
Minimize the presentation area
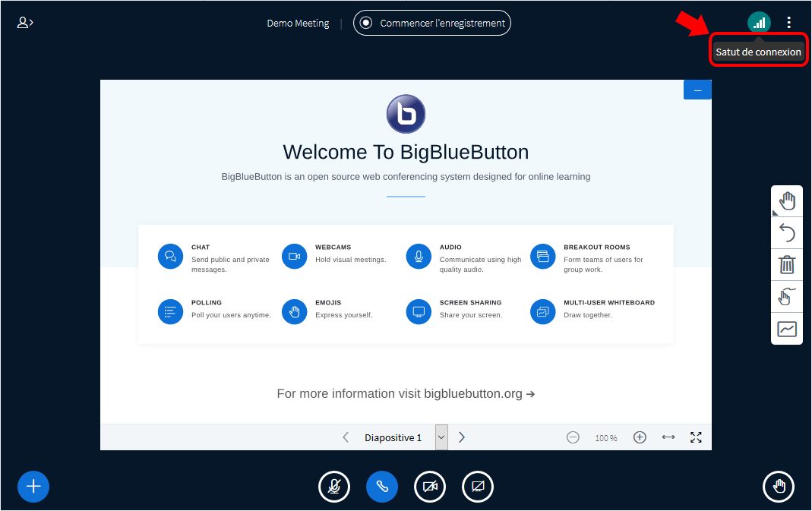[x=697, y=89]
